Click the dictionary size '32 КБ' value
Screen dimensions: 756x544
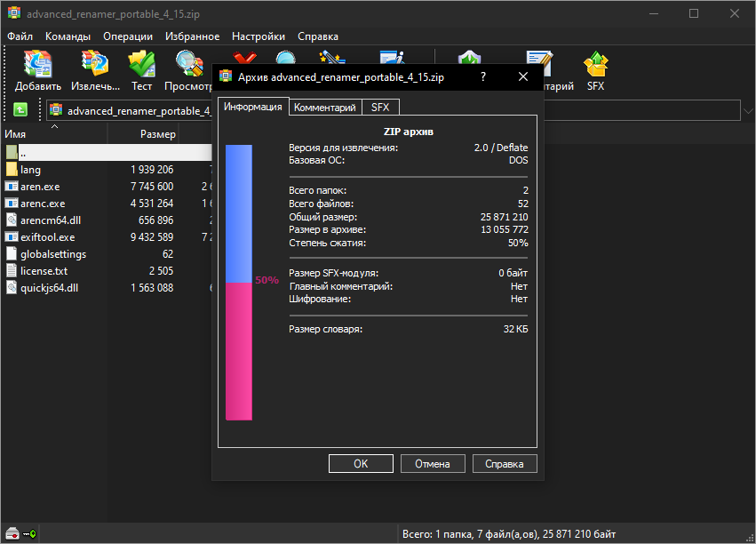(x=515, y=329)
